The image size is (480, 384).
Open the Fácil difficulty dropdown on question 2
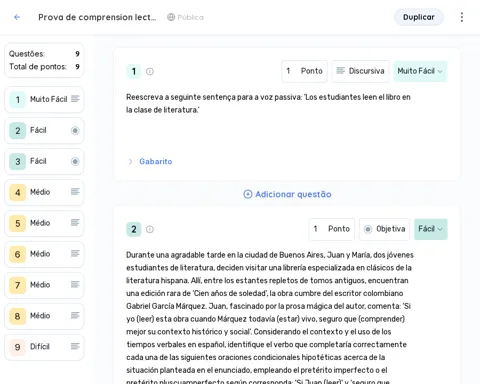431,229
